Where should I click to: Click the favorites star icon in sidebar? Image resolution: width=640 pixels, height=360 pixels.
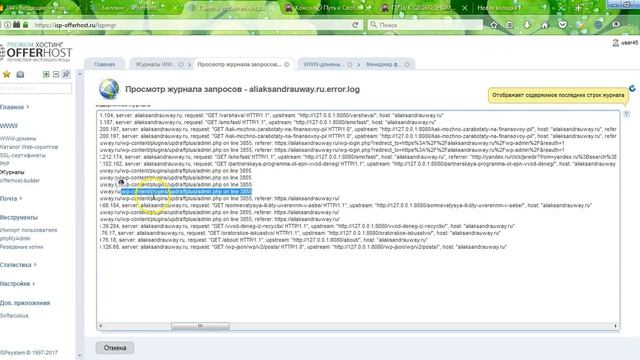pyautogui.click(x=7, y=74)
